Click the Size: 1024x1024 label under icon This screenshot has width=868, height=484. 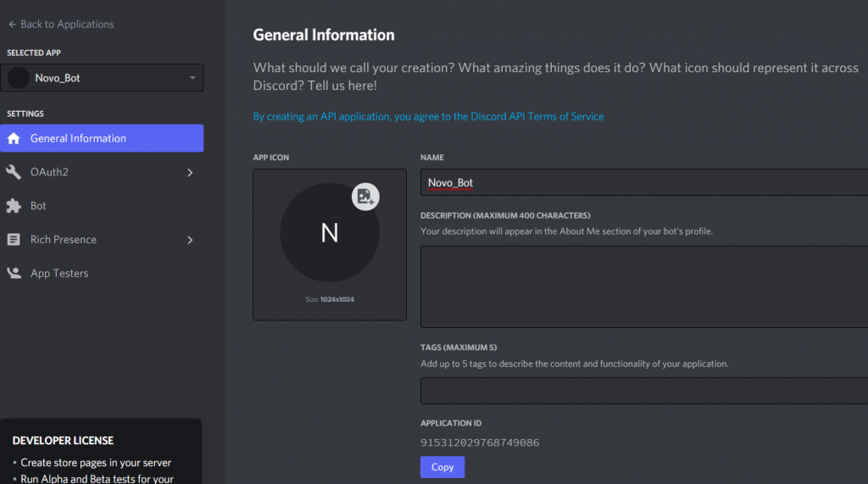(x=330, y=299)
